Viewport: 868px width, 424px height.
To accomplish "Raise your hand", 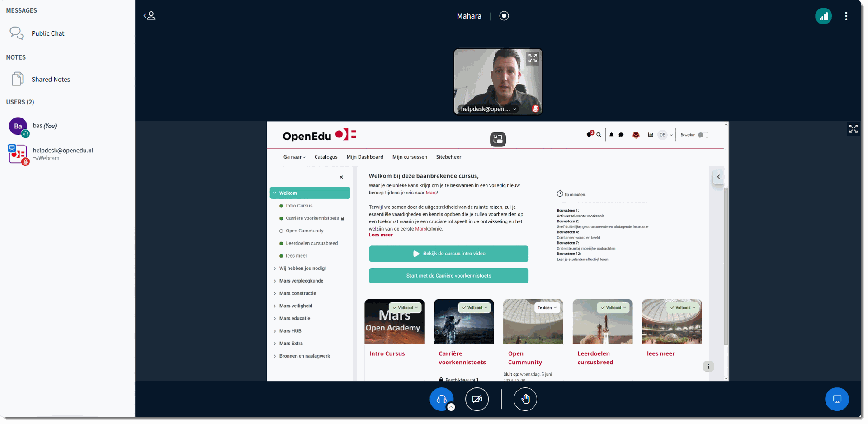I will click(525, 399).
